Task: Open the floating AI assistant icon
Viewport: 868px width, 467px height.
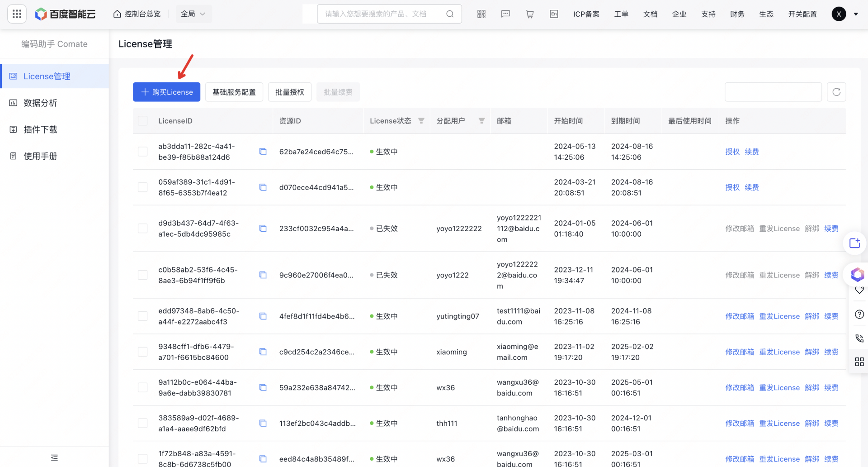Action: click(x=857, y=274)
